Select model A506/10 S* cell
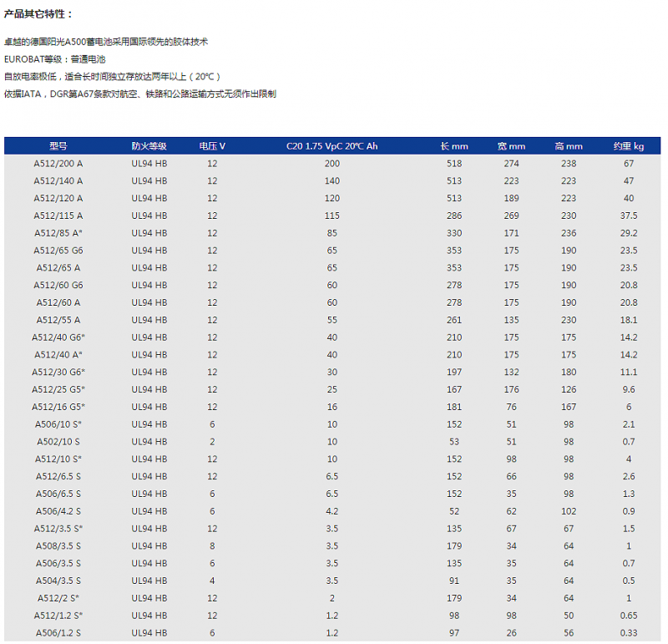Image resolution: width=668 pixels, height=644 pixels. click(58, 424)
